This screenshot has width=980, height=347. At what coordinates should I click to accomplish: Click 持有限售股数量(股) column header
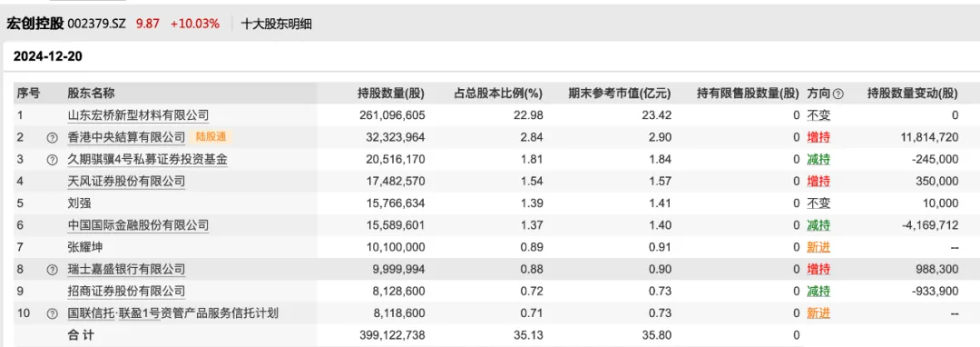coord(748,94)
